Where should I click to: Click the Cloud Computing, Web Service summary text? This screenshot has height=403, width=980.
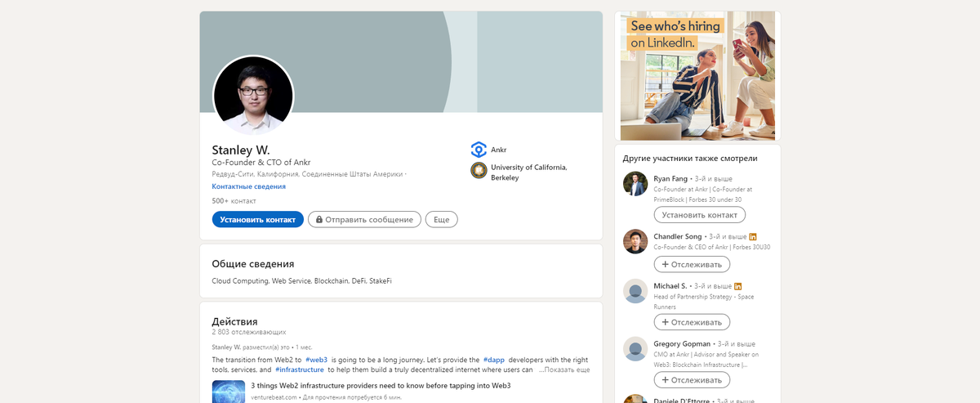coord(301,281)
